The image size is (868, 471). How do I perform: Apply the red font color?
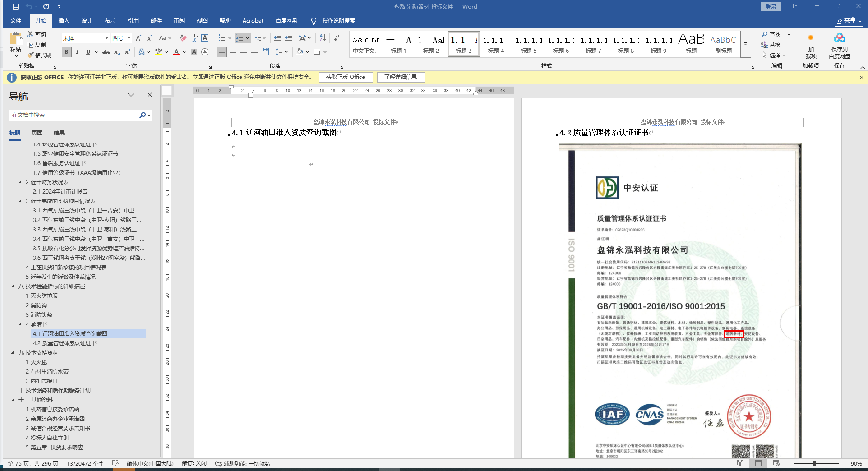point(176,52)
